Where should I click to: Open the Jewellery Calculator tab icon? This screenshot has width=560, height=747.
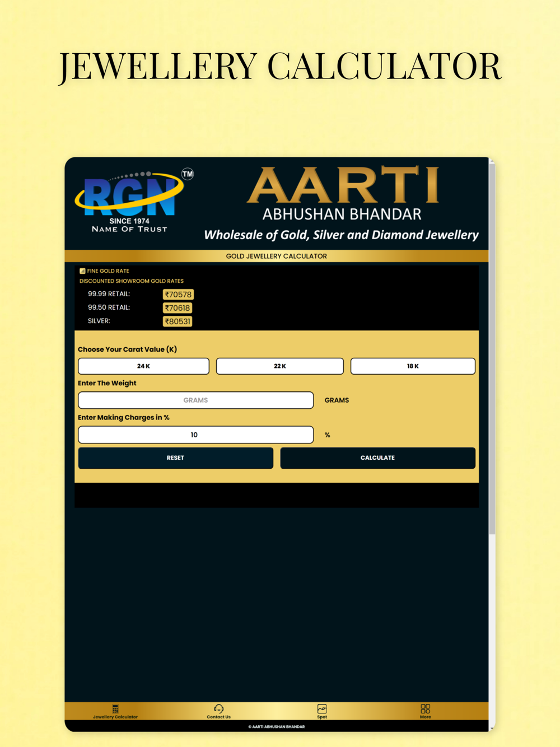point(115,709)
